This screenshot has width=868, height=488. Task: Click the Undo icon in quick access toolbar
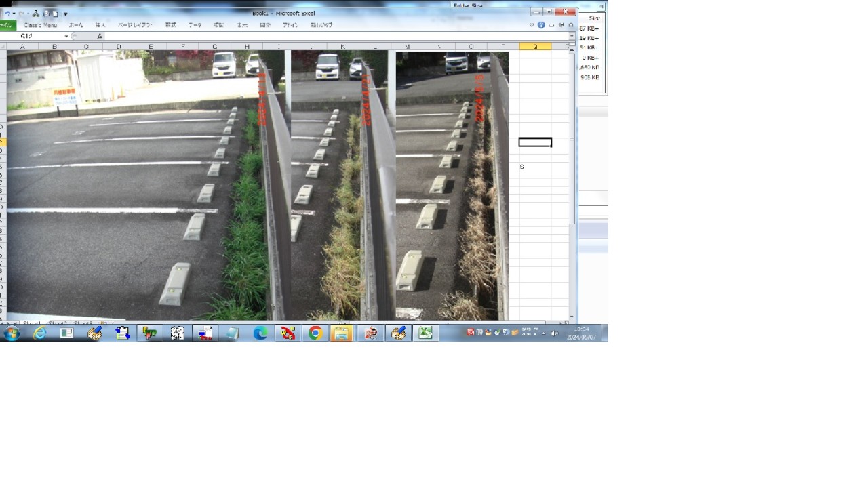7,14
